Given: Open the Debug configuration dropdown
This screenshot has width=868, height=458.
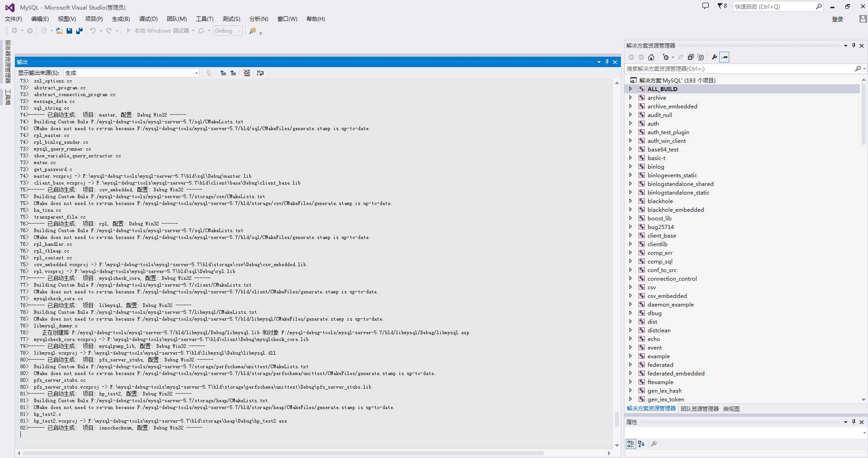Looking at the screenshot, I should tap(228, 31).
